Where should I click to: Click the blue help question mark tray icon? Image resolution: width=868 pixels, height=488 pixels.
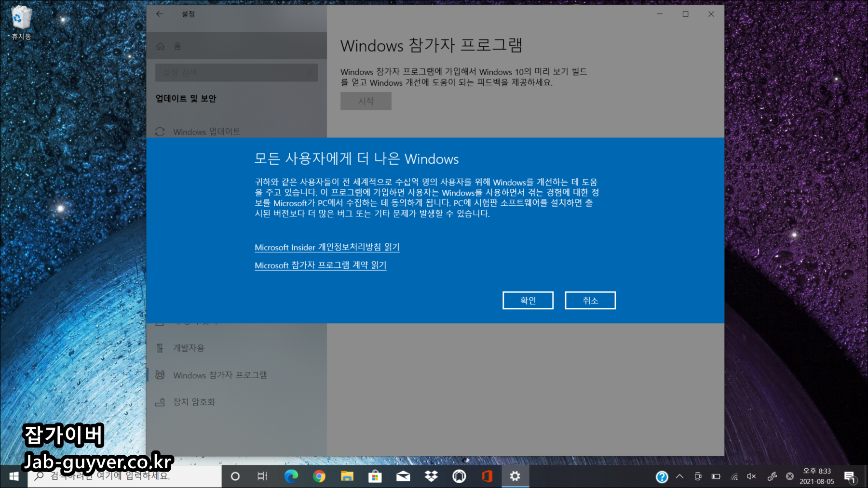coord(662,477)
